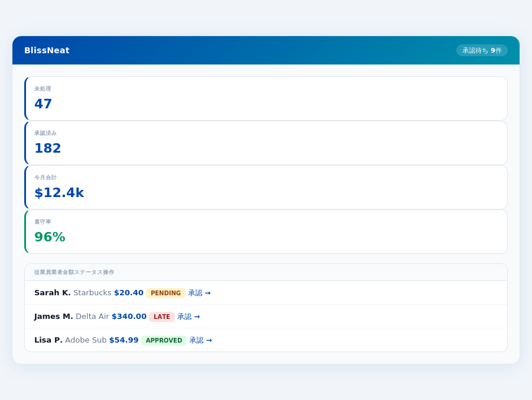This screenshot has width=532, height=400.
Task: Click the LATE status badge for James M.
Action: [x=162, y=317]
